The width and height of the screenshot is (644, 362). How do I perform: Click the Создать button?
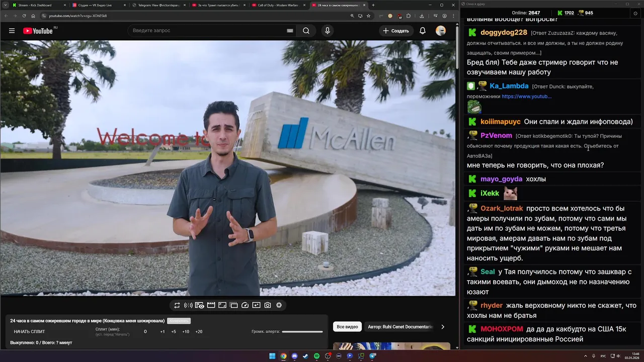click(396, 31)
